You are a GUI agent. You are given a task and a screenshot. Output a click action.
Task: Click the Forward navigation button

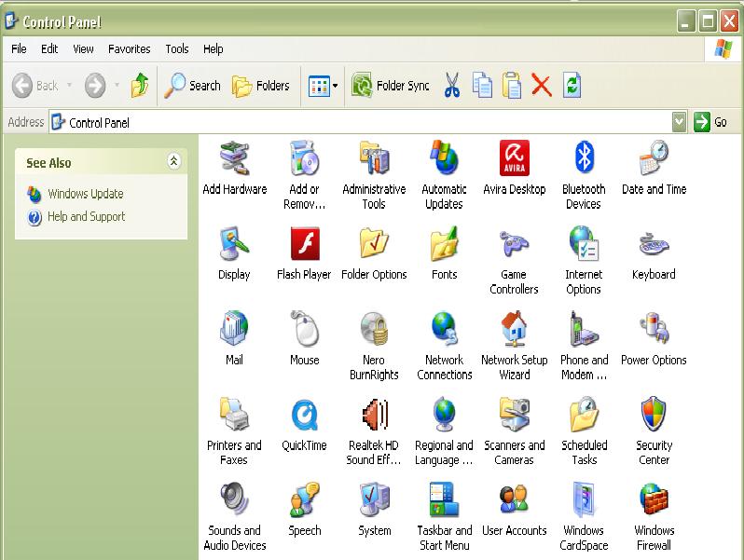click(x=95, y=86)
